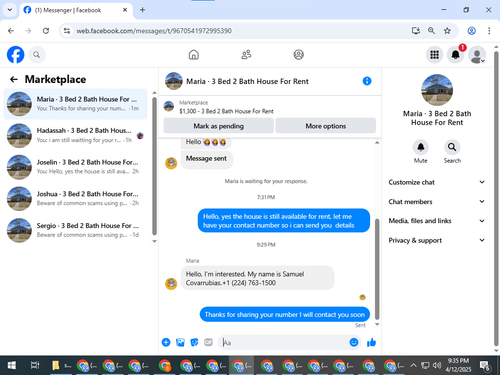Go to the Home feed icon

(194, 54)
